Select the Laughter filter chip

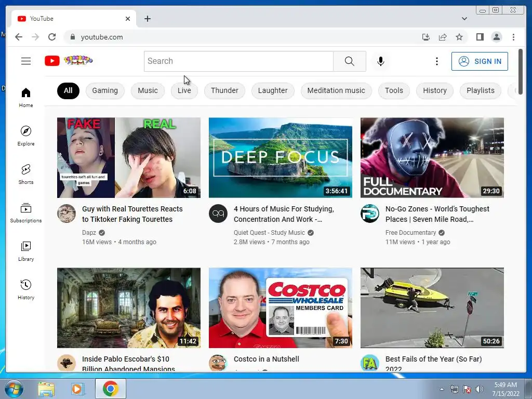[x=273, y=90]
